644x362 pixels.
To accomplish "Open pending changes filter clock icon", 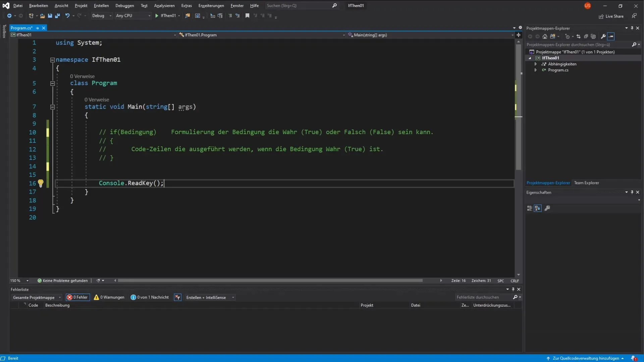I will [568, 37].
